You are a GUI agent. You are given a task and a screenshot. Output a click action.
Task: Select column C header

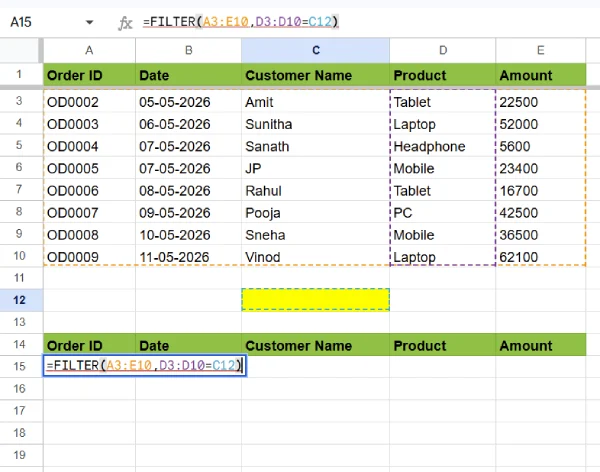(315, 50)
